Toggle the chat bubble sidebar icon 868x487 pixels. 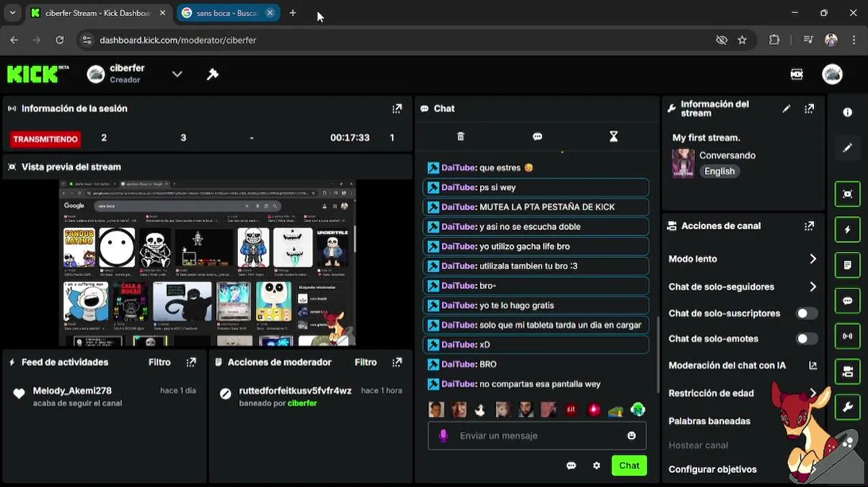point(848,300)
